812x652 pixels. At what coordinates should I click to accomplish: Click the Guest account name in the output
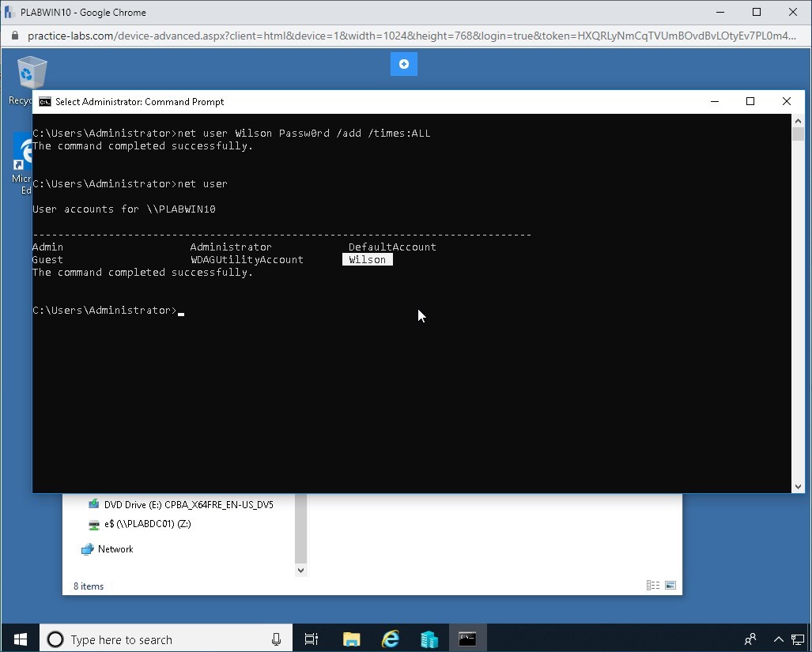click(x=47, y=260)
